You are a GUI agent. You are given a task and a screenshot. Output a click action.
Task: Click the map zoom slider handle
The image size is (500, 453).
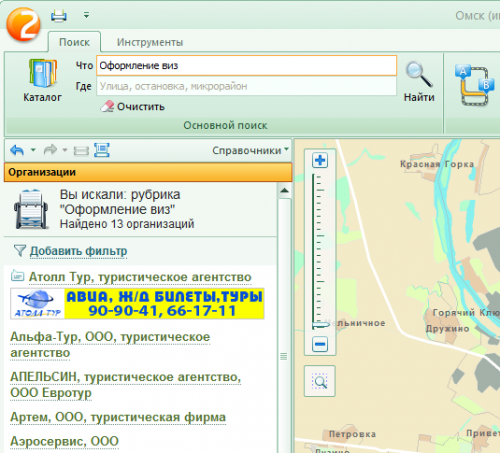coord(320,325)
